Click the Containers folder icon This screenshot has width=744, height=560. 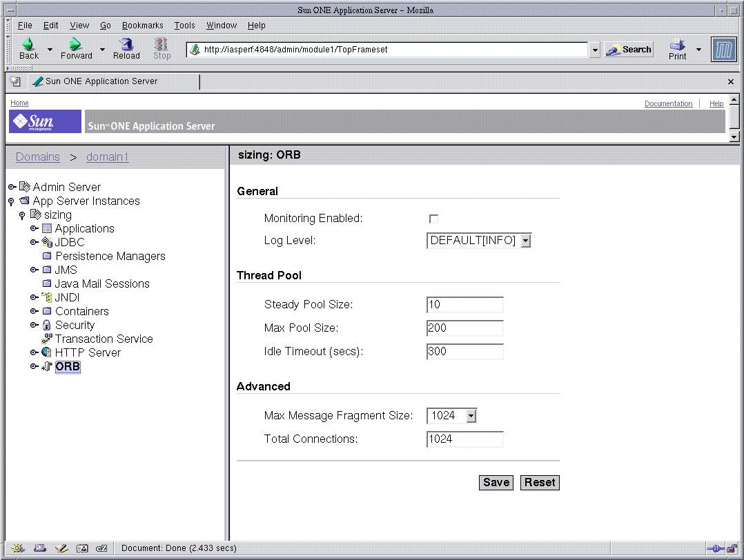(x=47, y=311)
